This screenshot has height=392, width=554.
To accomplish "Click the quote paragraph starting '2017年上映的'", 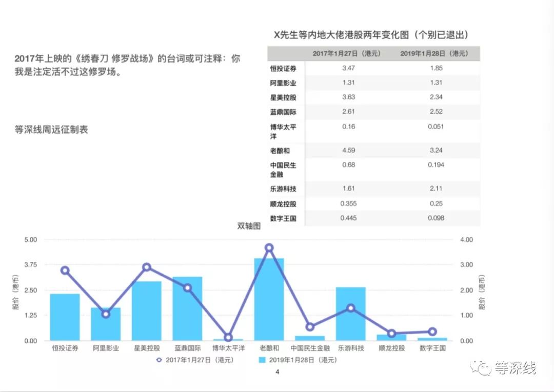I will [x=127, y=65].
